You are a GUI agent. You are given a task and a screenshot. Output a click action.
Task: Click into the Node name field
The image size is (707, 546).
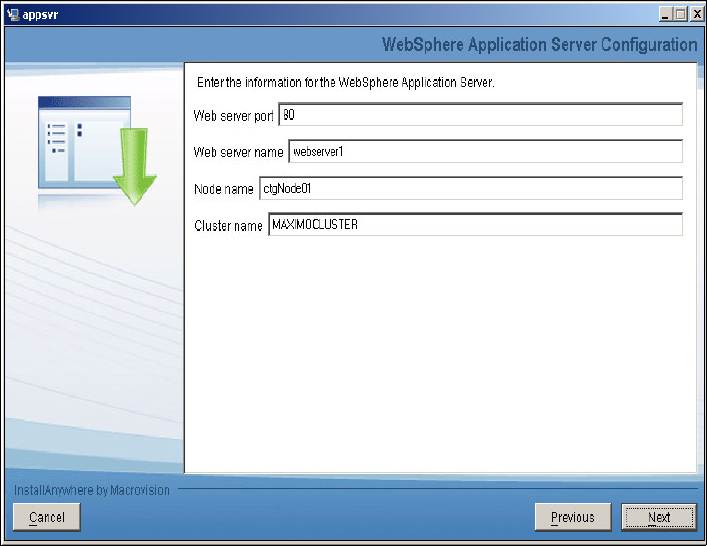[x=471, y=188]
